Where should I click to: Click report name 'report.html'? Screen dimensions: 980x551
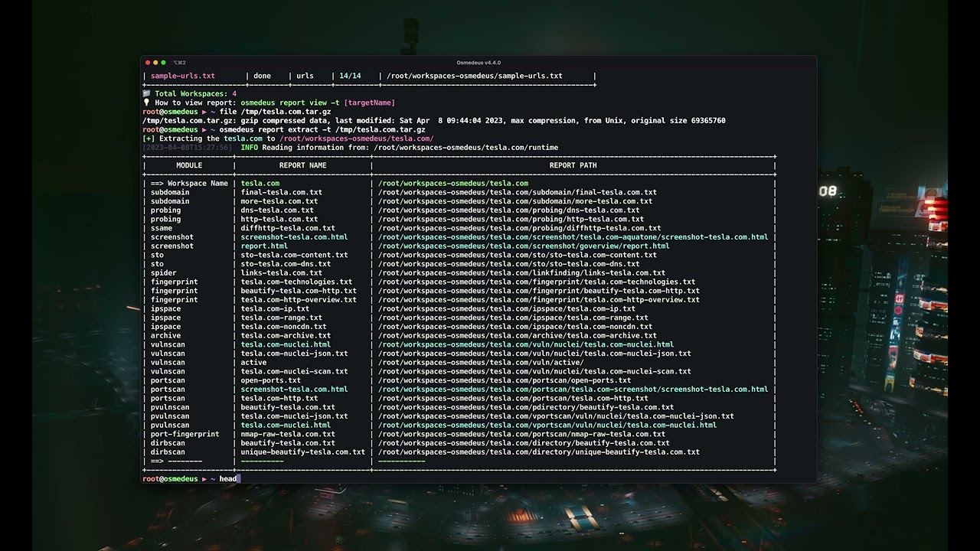[x=265, y=246]
